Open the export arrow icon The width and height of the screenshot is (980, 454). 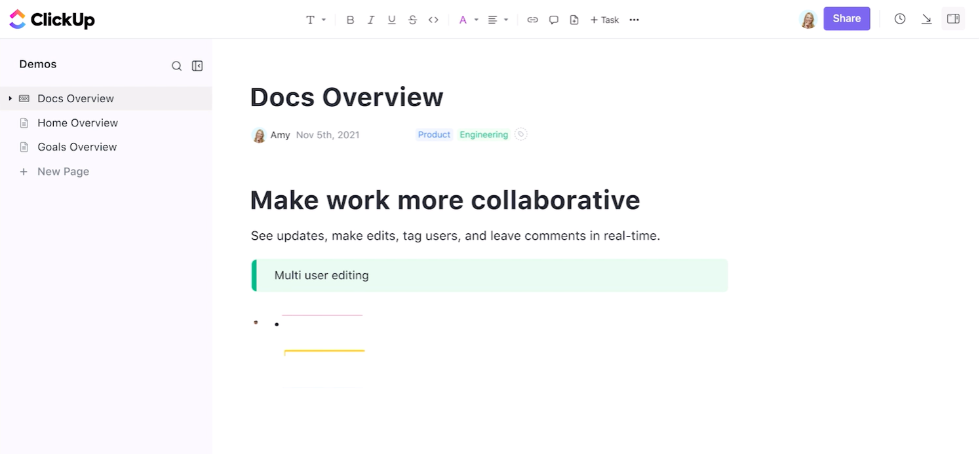[x=926, y=19]
